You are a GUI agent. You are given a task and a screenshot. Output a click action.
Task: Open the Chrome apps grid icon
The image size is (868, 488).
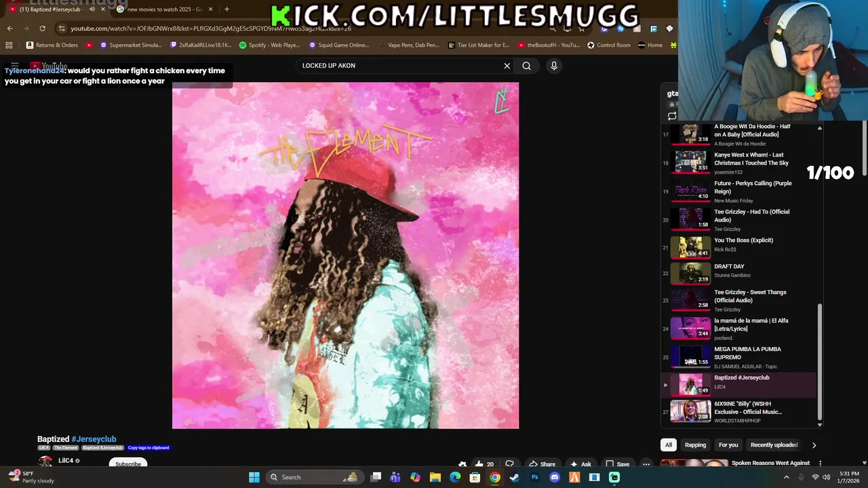(9, 45)
